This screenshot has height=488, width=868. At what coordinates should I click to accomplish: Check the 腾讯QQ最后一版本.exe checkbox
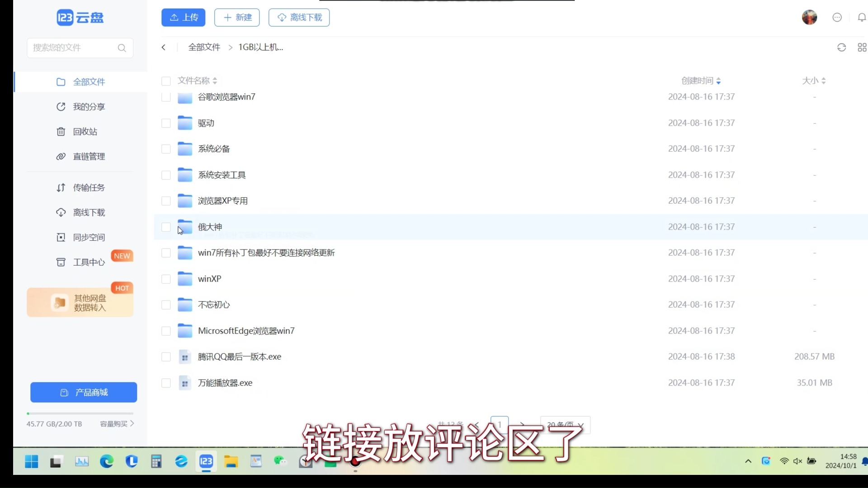[x=166, y=357]
